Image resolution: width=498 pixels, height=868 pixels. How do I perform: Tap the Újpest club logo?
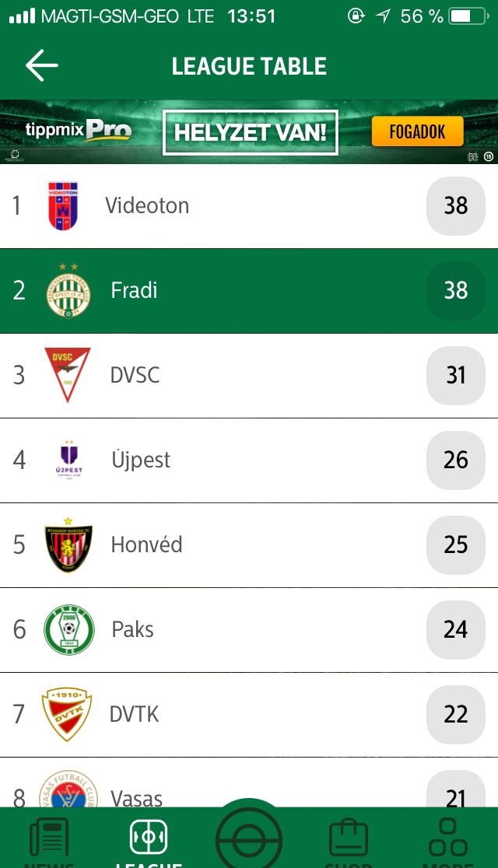point(70,460)
